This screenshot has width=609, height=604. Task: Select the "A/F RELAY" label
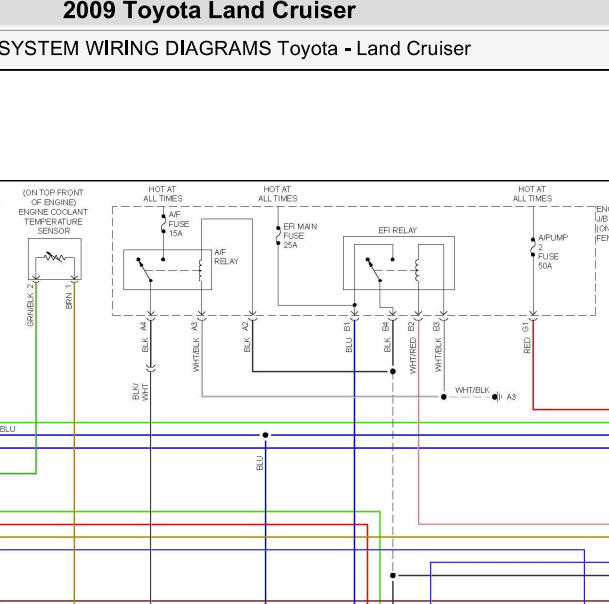[226, 257]
